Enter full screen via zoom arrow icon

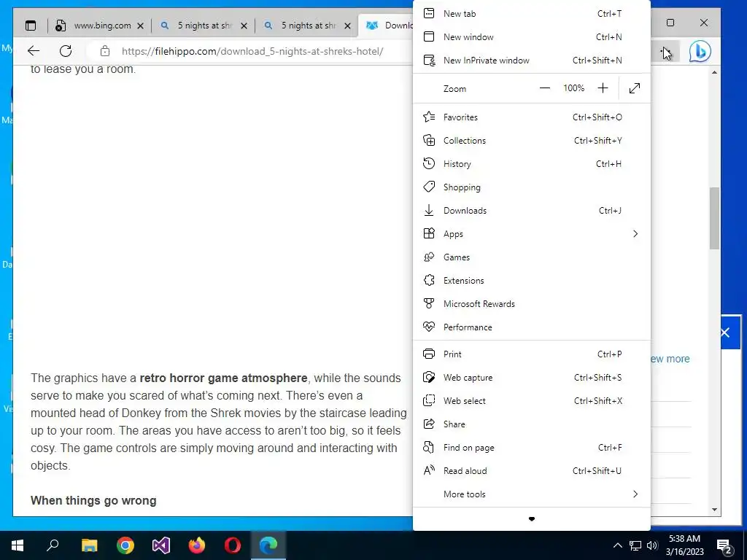pyautogui.click(x=635, y=88)
